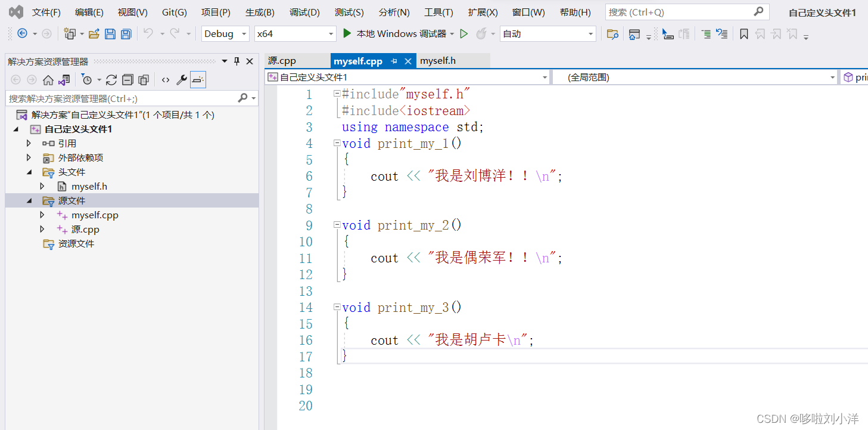Image resolution: width=868 pixels, height=430 pixels.
Task: Click the Find in Files folder icon
Action: (612, 34)
